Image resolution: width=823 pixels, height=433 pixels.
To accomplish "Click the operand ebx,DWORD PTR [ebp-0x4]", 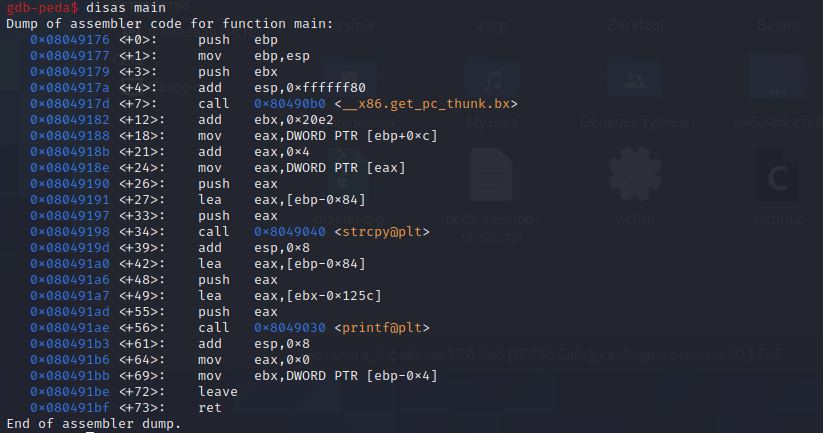I will tap(346, 375).
